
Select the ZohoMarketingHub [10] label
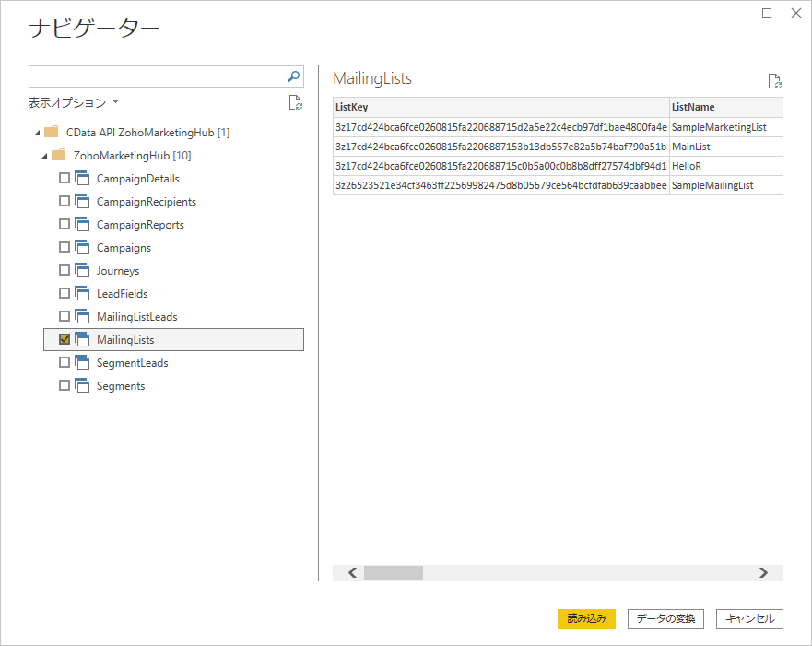[x=132, y=156]
